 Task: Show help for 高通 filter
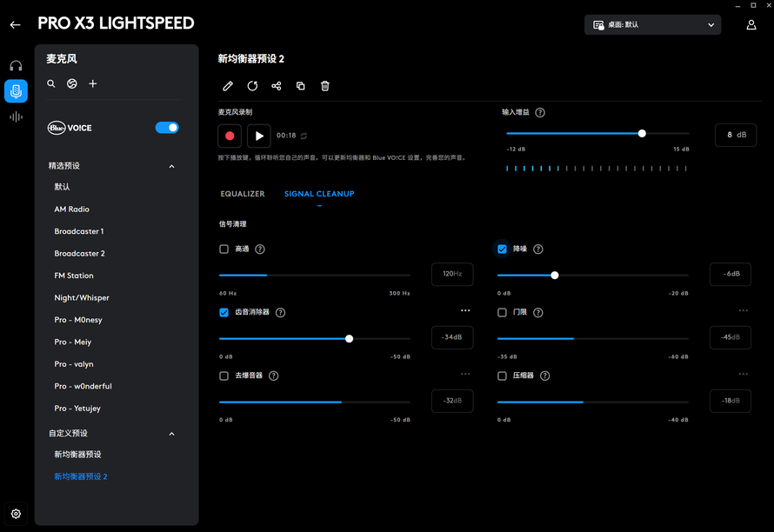[260, 249]
